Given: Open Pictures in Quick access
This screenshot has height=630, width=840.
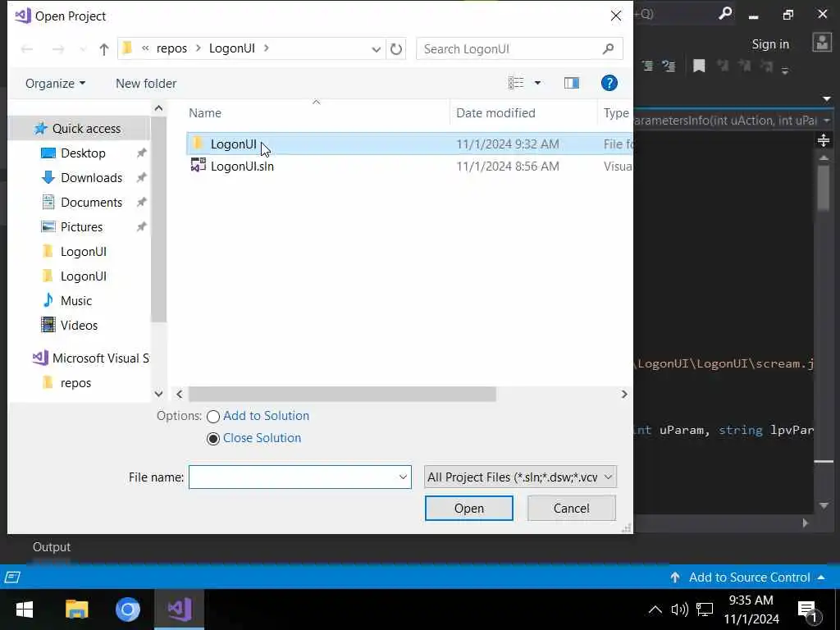Looking at the screenshot, I should click(81, 227).
